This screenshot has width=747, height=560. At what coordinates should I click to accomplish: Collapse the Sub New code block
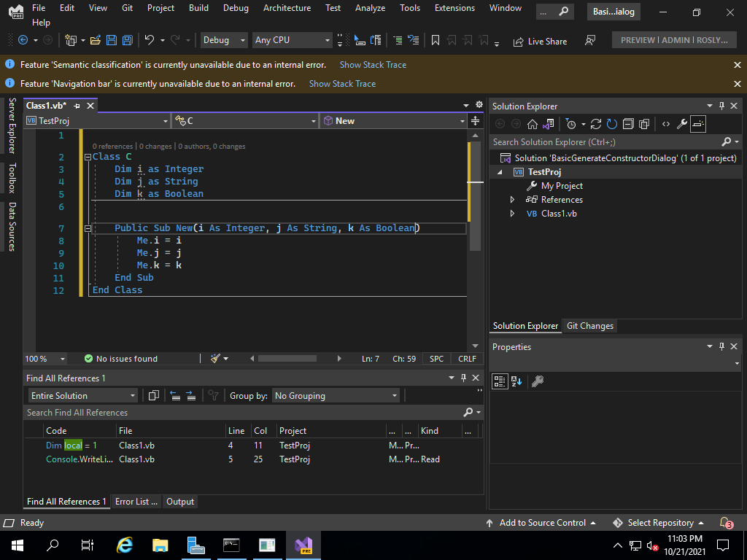(88, 228)
